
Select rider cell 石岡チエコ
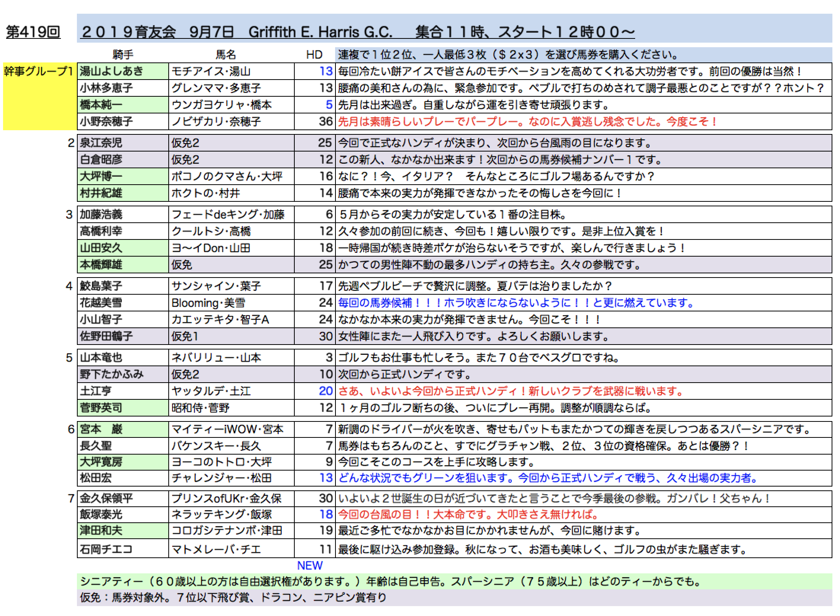[123, 549]
